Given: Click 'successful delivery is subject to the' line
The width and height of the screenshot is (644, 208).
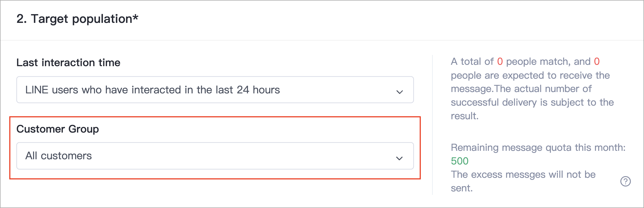Looking at the screenshot, I should 532,102.
